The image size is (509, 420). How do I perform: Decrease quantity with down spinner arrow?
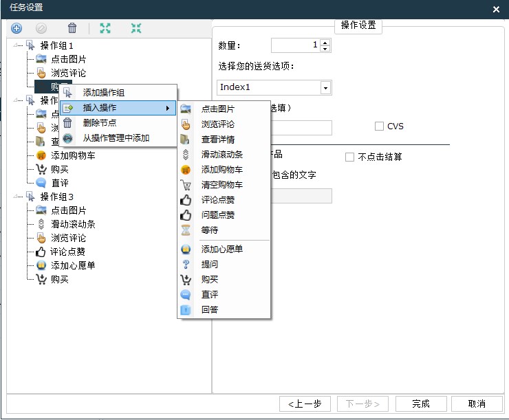point(325,49)
